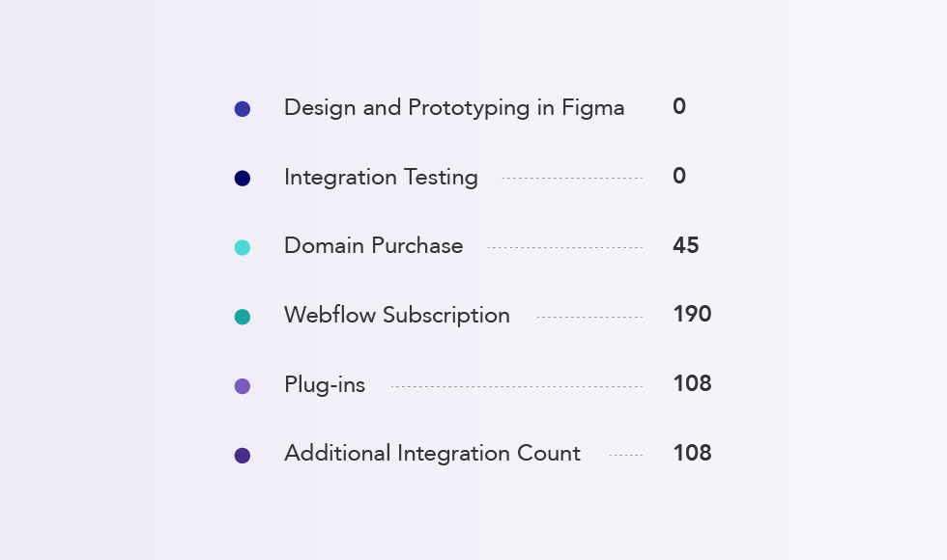Image resolution: width=947 pixels, height=560 pixels.
Task: Click the Additional Integration Count label
Action: [x=432, y=454]
